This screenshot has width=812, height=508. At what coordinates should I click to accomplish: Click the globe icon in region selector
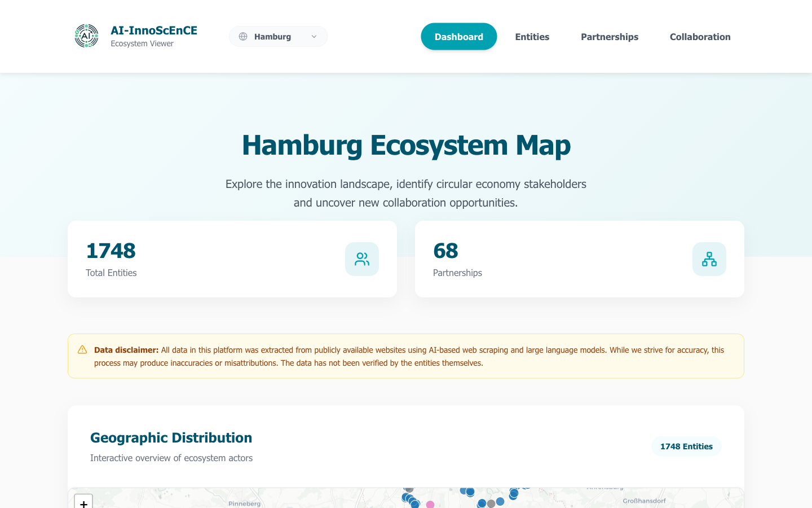coord(243,37)
